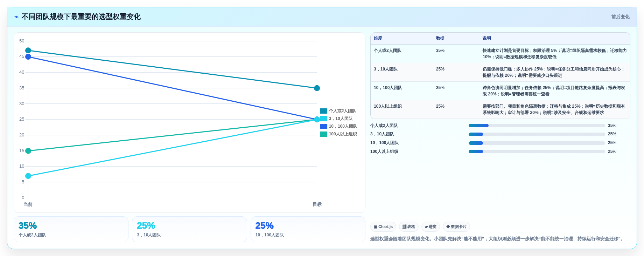The height and width of the screenshot is (256, 644).
Task: Click the 个人或2人团队 progress bar
Action: pos(537,126)
